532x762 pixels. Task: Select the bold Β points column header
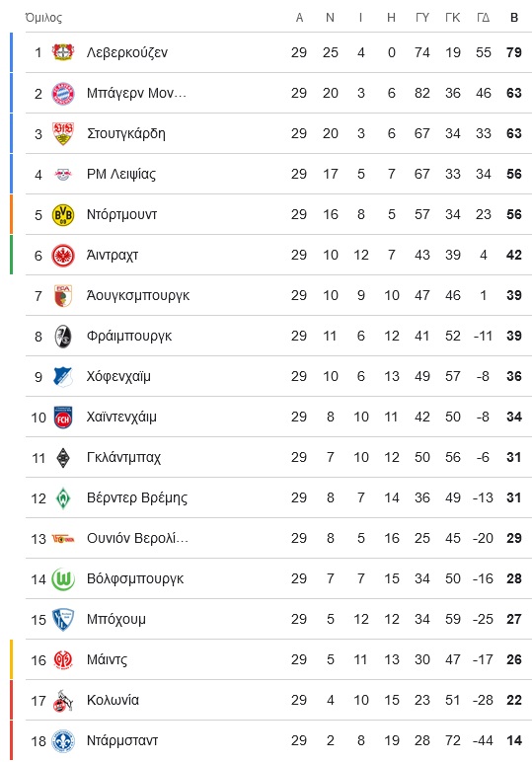[514, 18]
